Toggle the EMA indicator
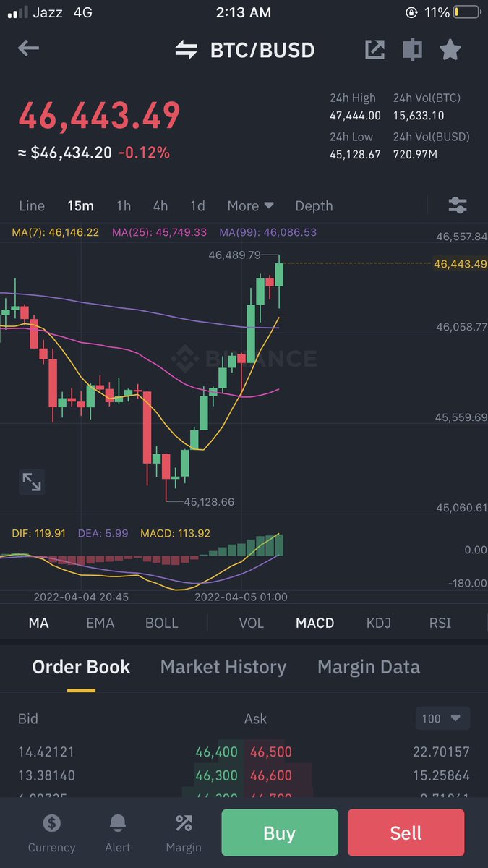 point(100,623)
